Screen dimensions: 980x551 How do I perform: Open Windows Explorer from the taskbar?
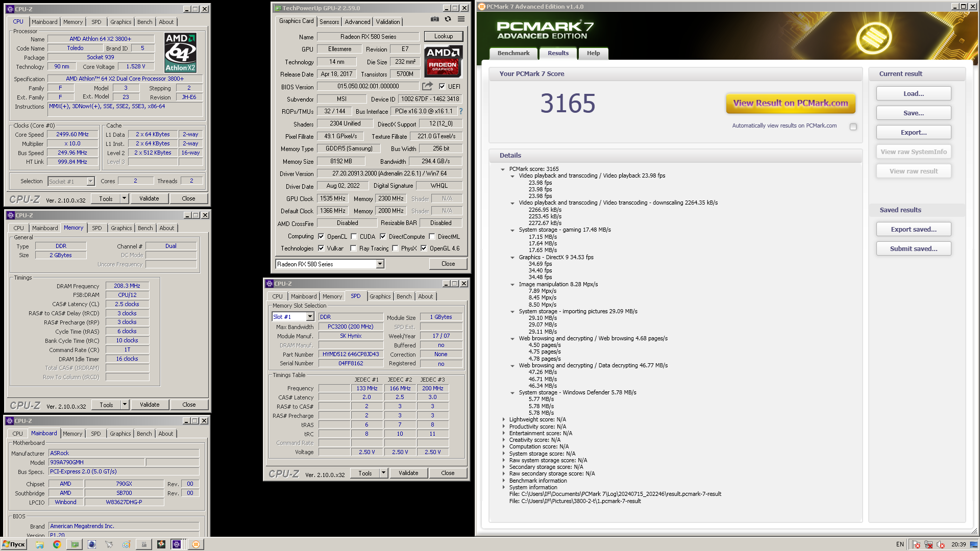tap(40, 544)
